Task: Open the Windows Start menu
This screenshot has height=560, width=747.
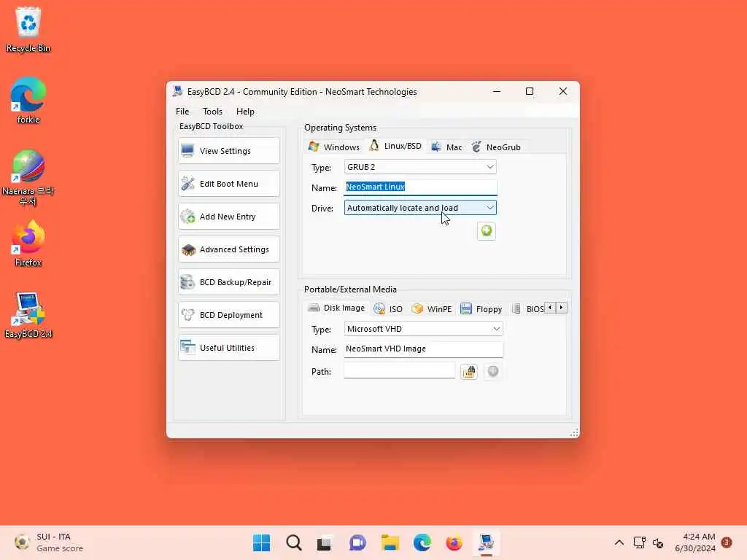Action: (x=262, y=542)
